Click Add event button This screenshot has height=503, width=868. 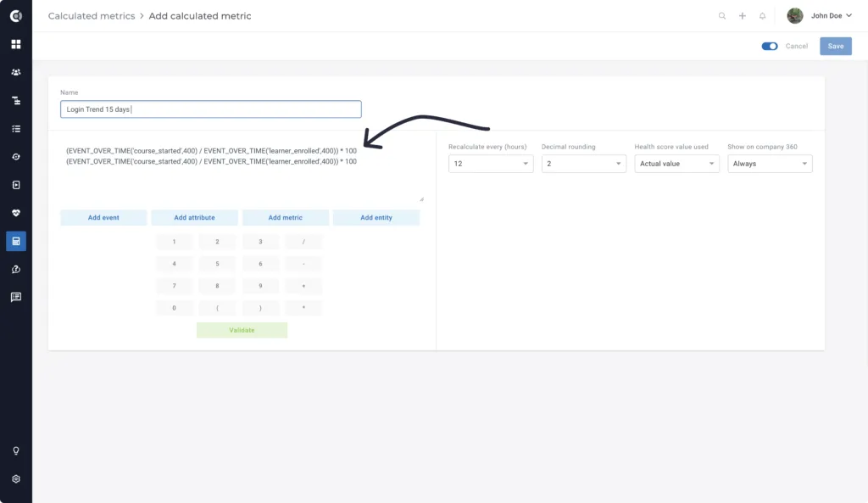pos(103,218)
